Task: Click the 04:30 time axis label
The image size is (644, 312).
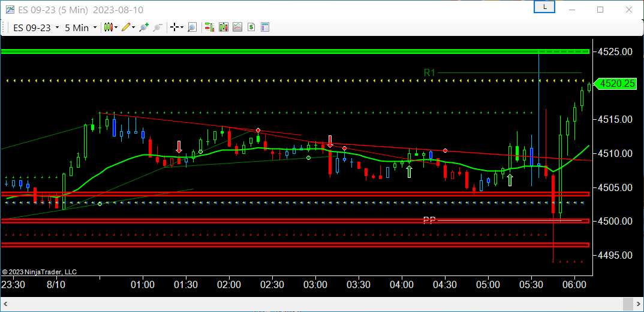Action: tap(445, 284)
